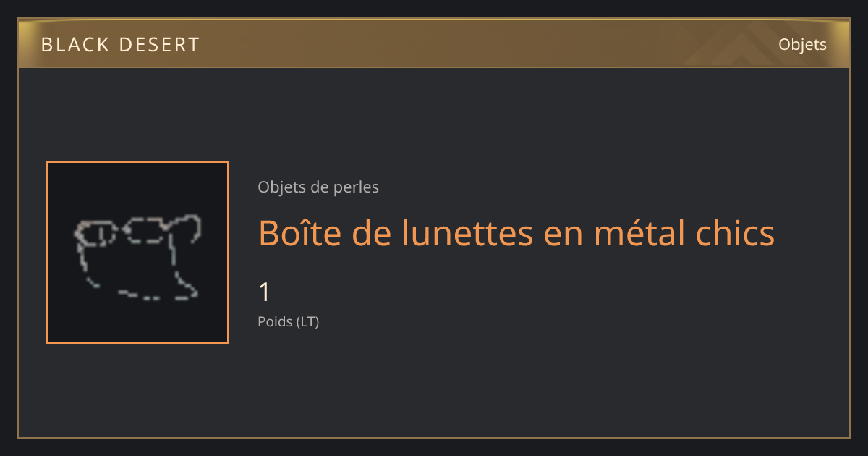Click the item title Boîte de lunettes en métal chics
Image resolution: width=868 pixels, height=456 pixels.
pyautogui.click(x=516, y=233)
